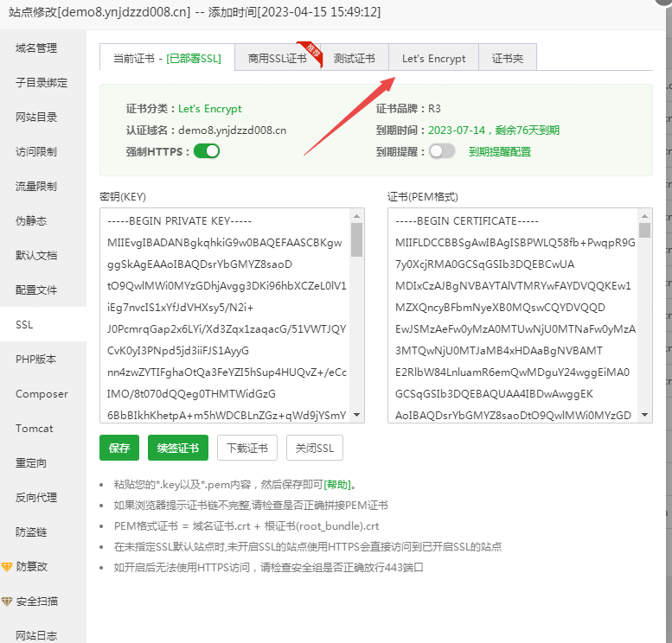Click the diamond icon beside 安全扫描
Image resolution: width=672 pixels, height=643 pixels.
click(x=7, y=602)
